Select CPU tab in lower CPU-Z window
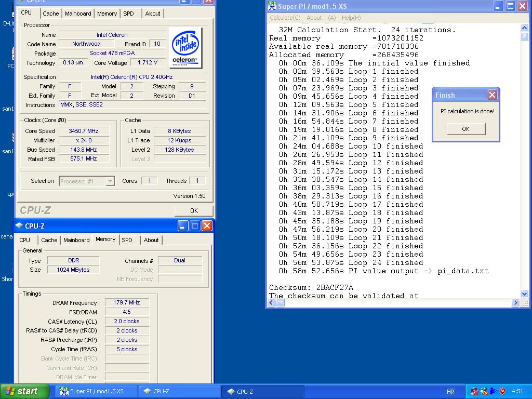The image size is (532, 399). [x=24, y=240]
